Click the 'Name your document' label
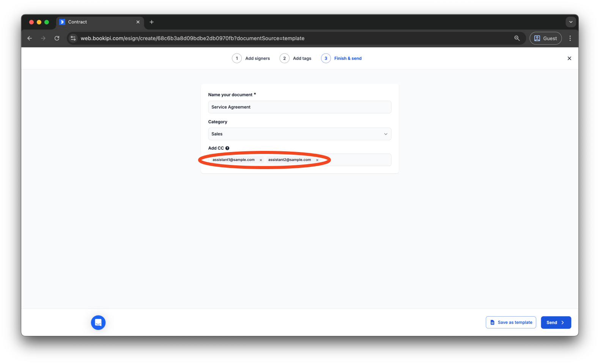This screenshot has width=600, height=364. click(x=232, y=95)
